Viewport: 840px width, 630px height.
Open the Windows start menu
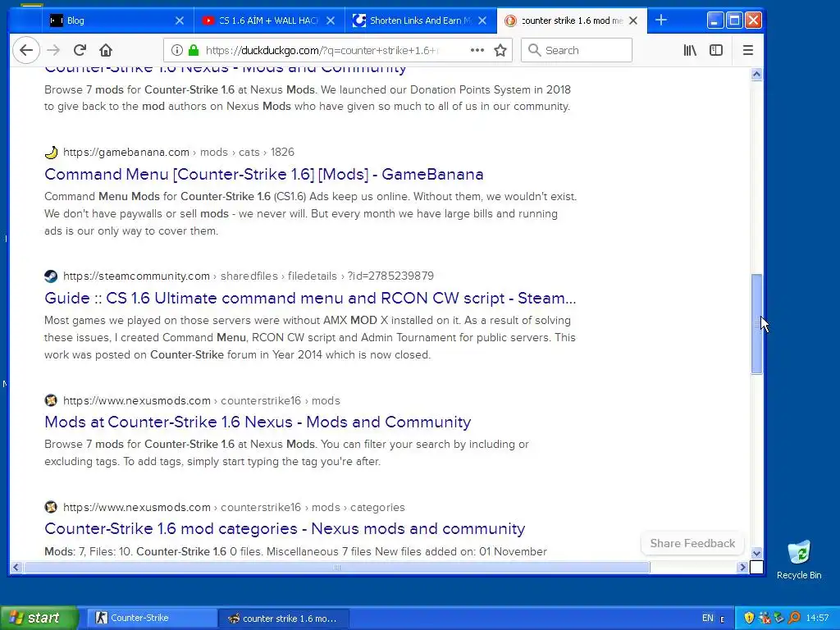click(38, 618)
